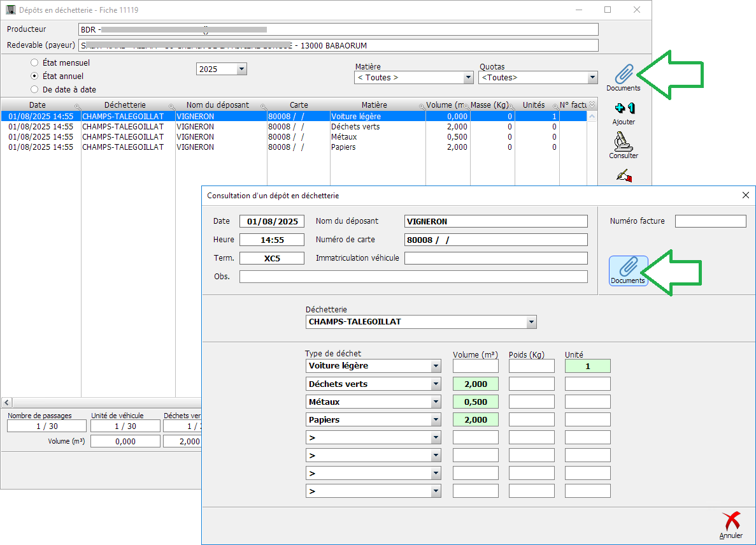This screenshot has width=756, height=545.
Task: Sort the list by Déchetterie column header
Action: pyautogui.click(x=125, y=105)
